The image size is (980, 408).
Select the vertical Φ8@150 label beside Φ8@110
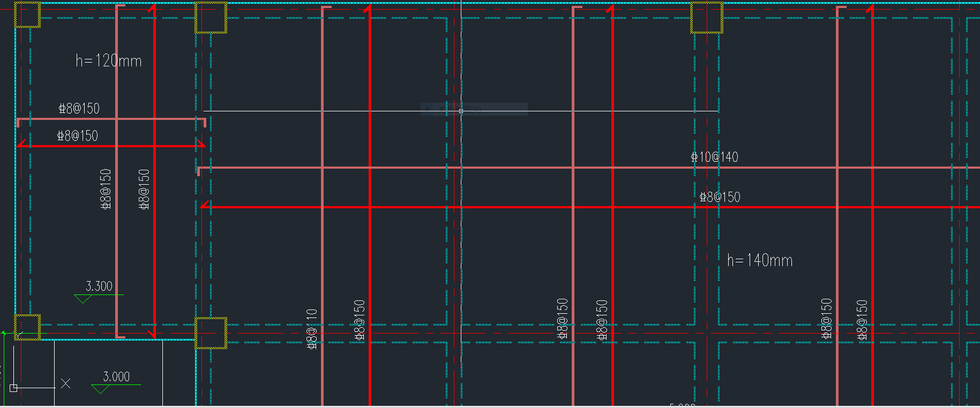click(360, 320)
